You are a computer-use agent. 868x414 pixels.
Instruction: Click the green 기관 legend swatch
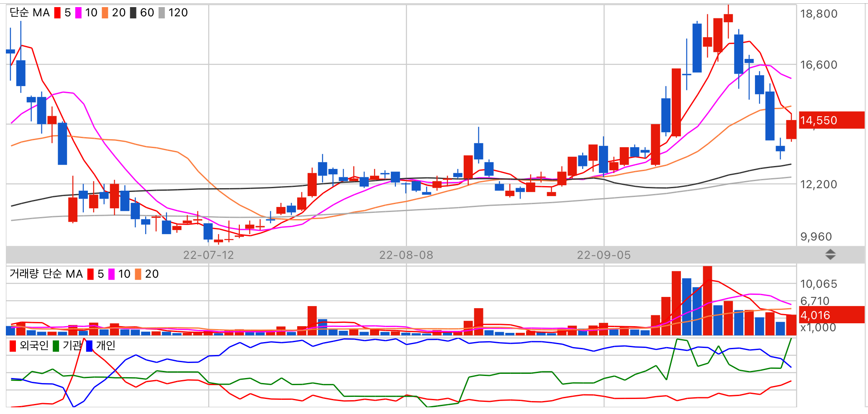click(x=56, y=346)
